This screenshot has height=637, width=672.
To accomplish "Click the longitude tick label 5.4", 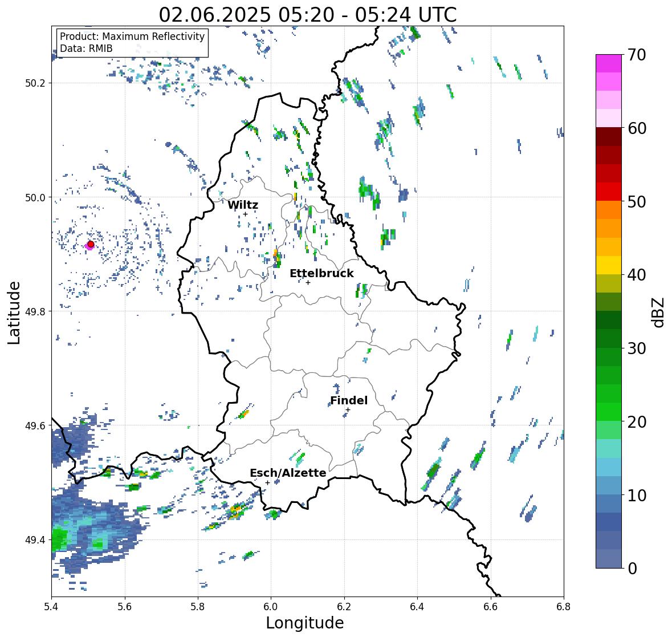I will pos(51,607).
